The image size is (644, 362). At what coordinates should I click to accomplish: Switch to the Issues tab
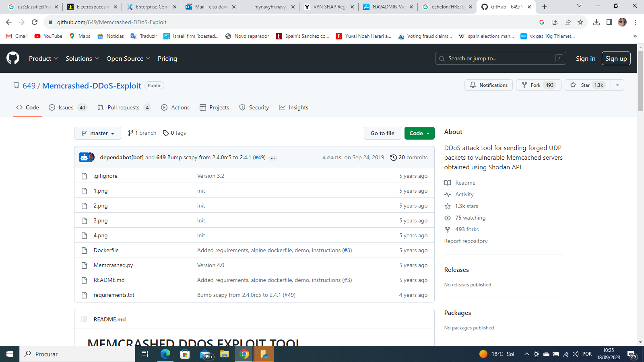[68, 107]
